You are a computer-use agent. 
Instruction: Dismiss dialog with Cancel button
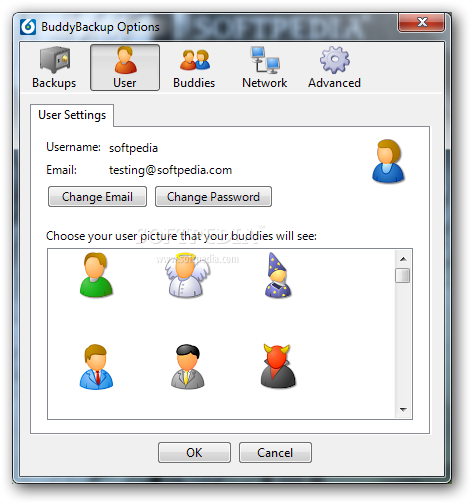click(x=275, y=453)
